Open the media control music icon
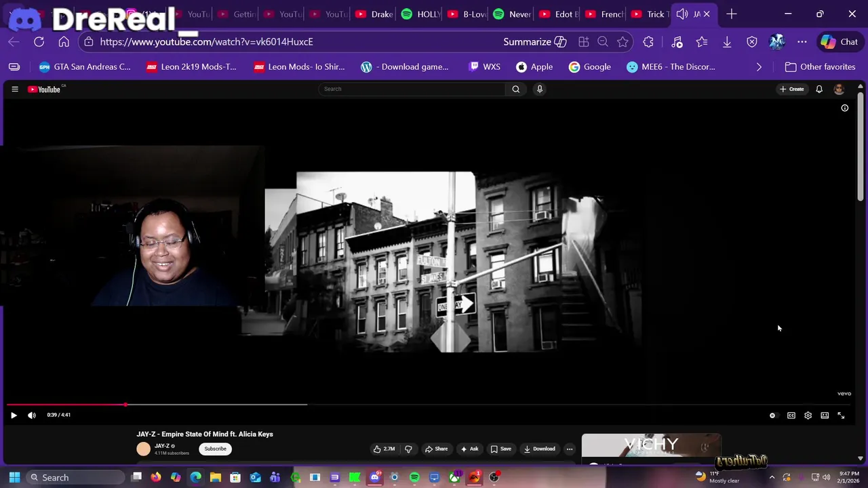868x488 pixels. (677, 42)
